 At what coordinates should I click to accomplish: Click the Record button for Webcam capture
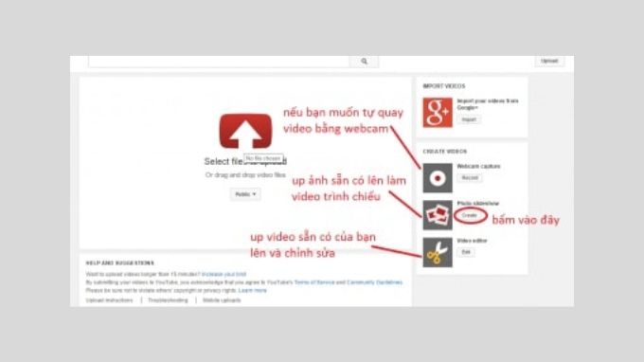[470, 178]
